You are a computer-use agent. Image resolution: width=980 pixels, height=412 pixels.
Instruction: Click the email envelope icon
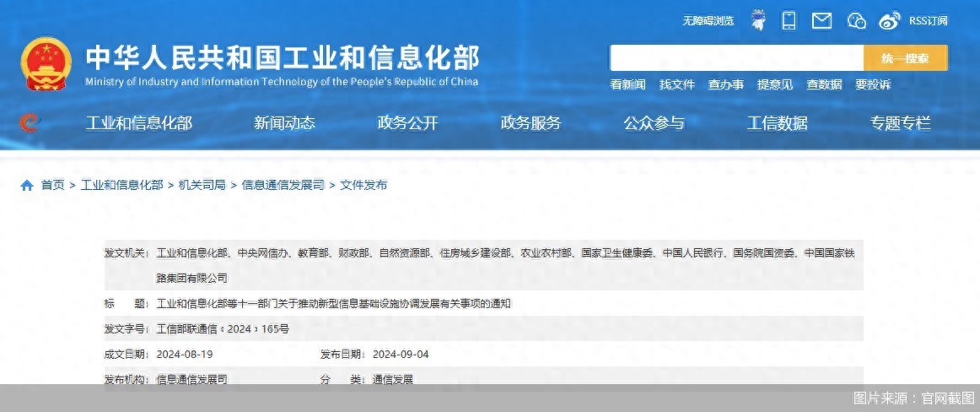(821, 20)
